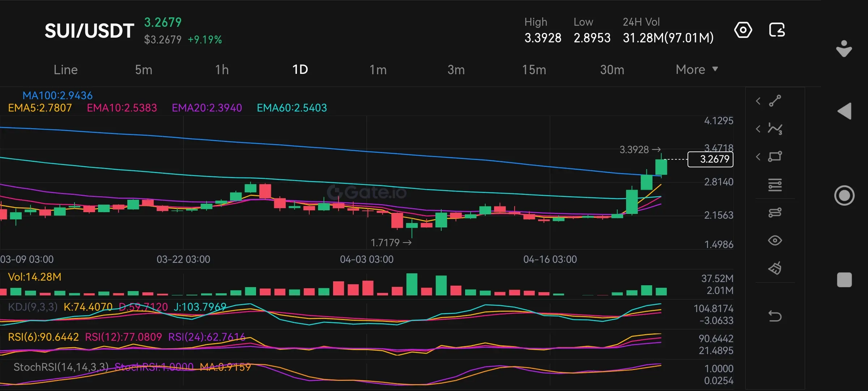Expand line tools chevron beside trend line
The width and height of the screenshot is (868, 391).
[x=758, y=101]
